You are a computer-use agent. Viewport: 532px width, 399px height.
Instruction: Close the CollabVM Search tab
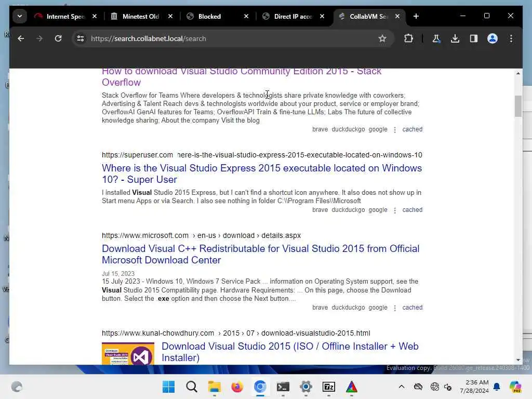(397, 16)
